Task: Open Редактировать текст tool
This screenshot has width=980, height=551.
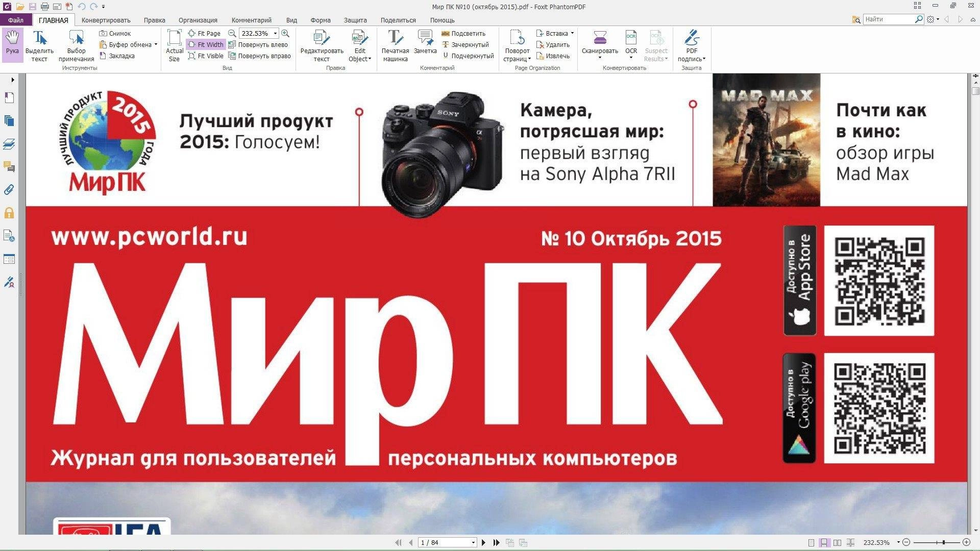Action: [x=322, y=46]
